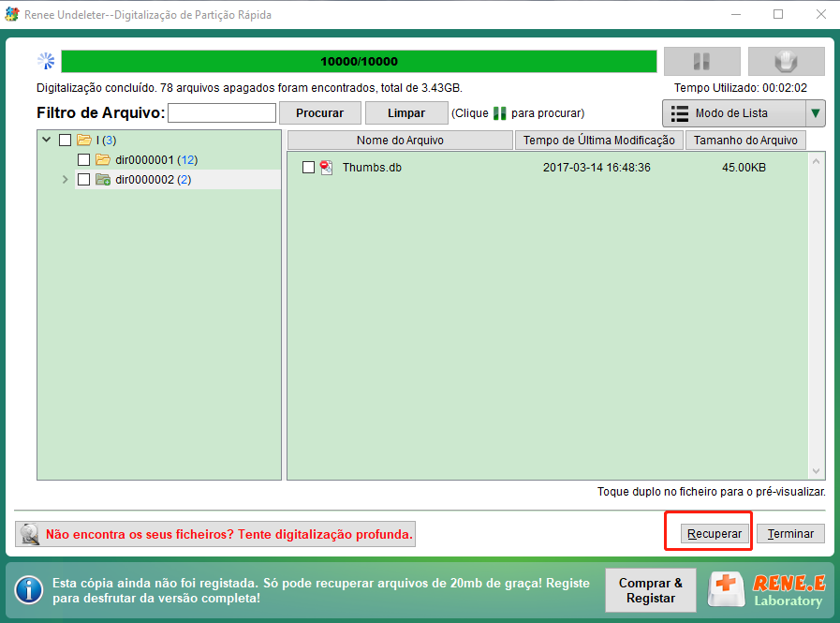Click the pause scan button
This screenshot has width=840, height=623.
701,61
